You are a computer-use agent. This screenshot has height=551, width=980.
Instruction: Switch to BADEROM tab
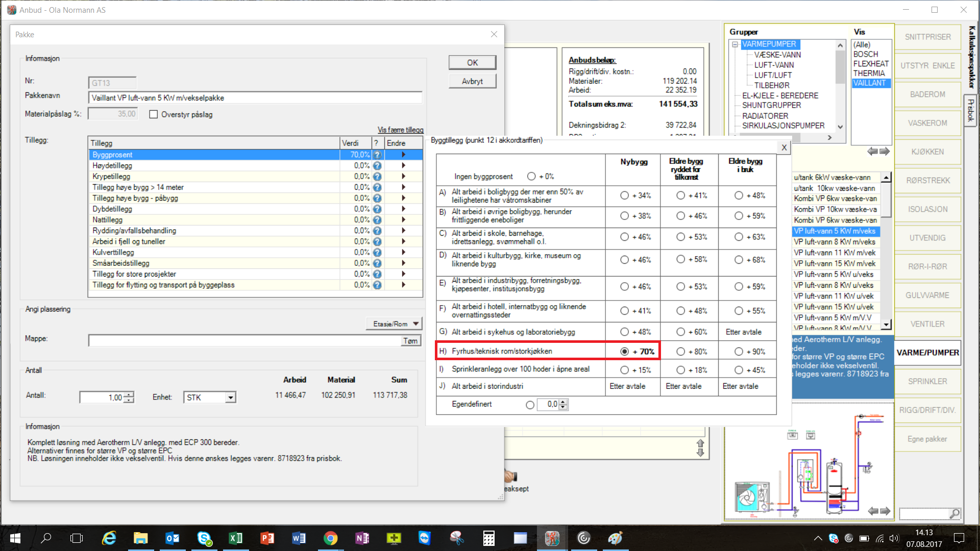tap(927, 94)
